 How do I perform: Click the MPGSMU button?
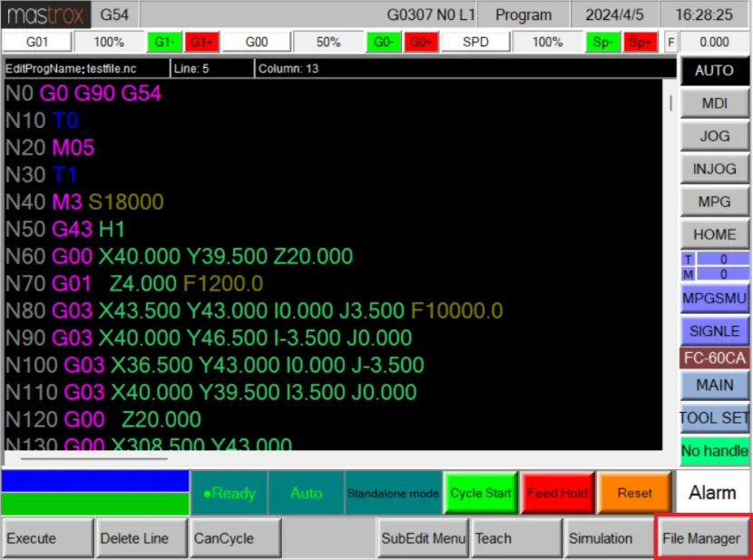(714, 299)
